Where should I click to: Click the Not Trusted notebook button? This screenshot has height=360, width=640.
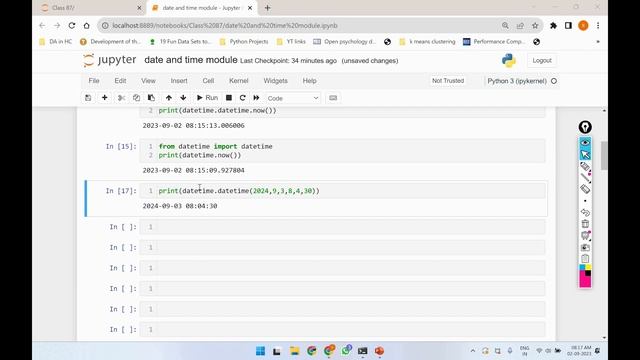tap(448, 81)
